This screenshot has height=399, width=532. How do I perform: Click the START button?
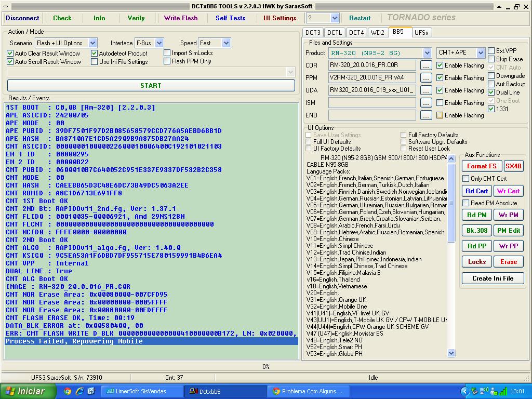click(x=151, y=86)
